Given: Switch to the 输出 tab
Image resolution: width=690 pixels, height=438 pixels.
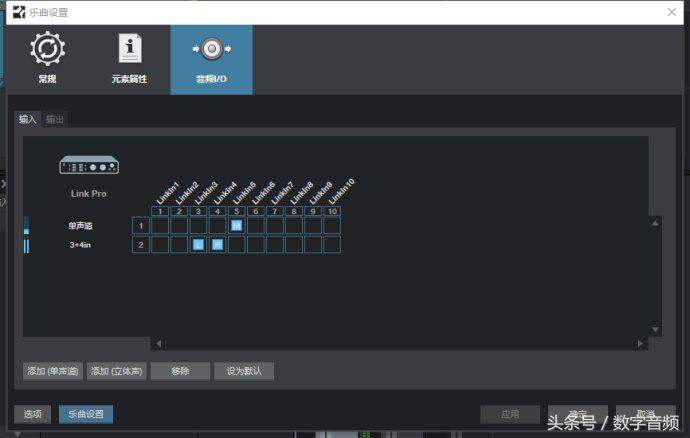Looking at the screenshot, I should (55, 119).
